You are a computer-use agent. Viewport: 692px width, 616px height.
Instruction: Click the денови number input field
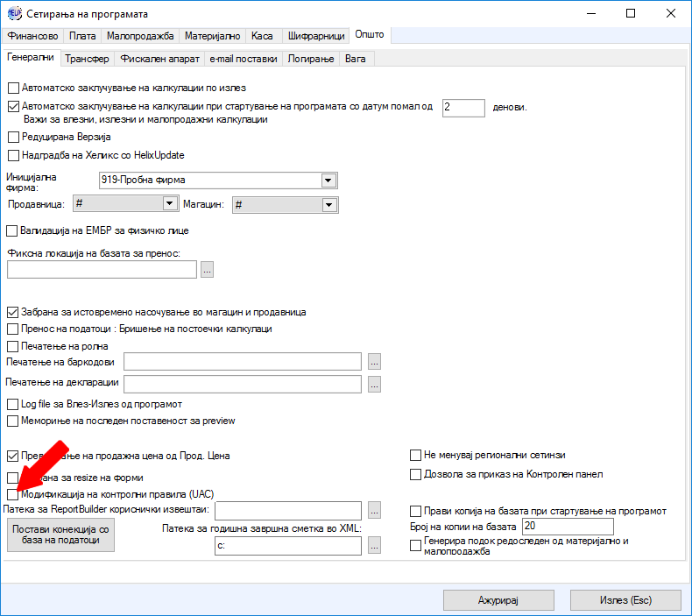[x=464, y=108]
